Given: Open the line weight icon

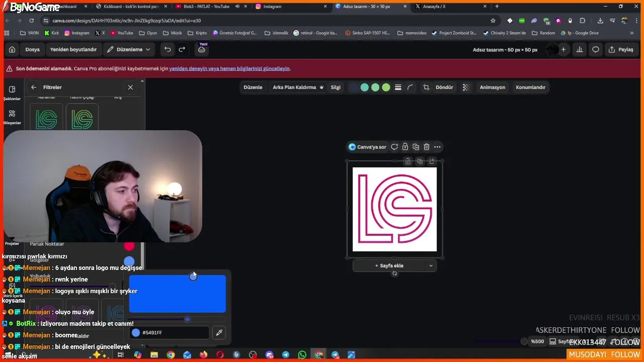Looking at the screenshot, I should click(398, 87).
